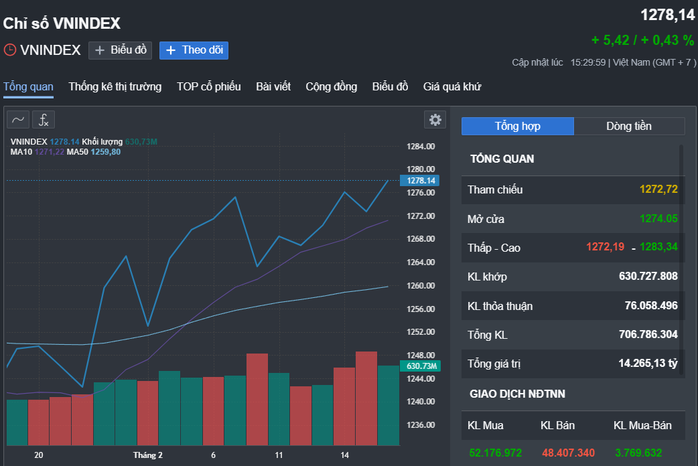
Task: Open chart settings gear icon
Action: coord(435,119)
